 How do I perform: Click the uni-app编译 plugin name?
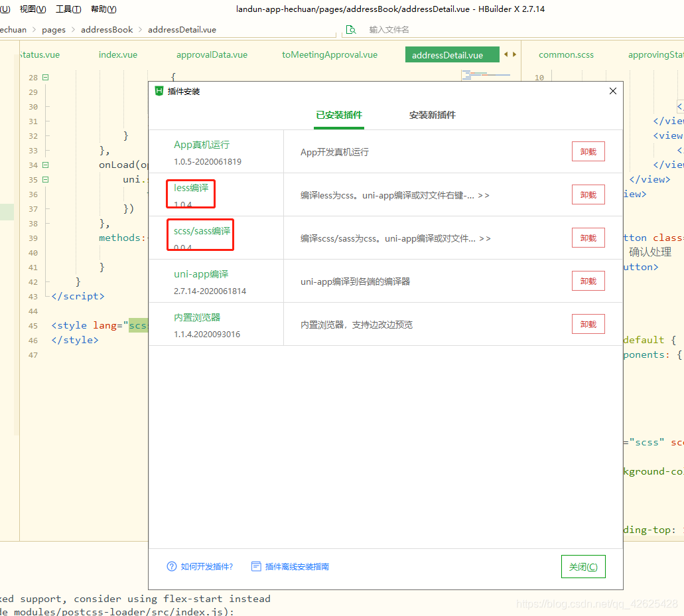(201, 274)
